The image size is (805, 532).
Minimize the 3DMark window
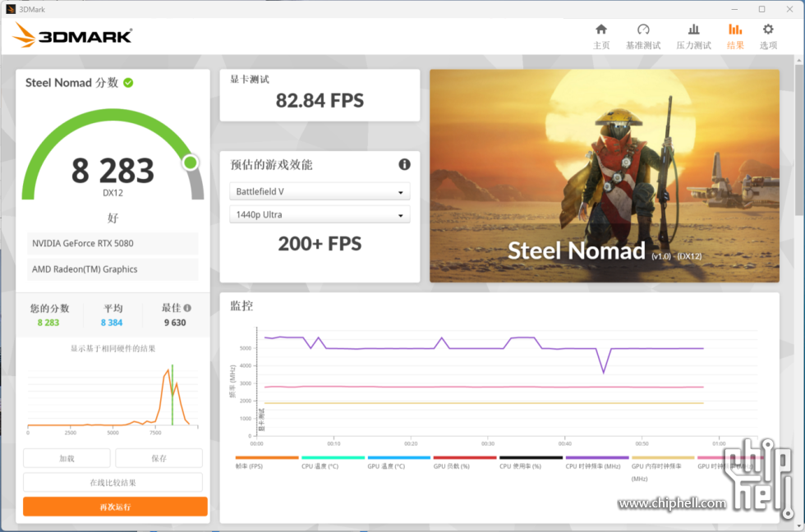pos(734,9)
